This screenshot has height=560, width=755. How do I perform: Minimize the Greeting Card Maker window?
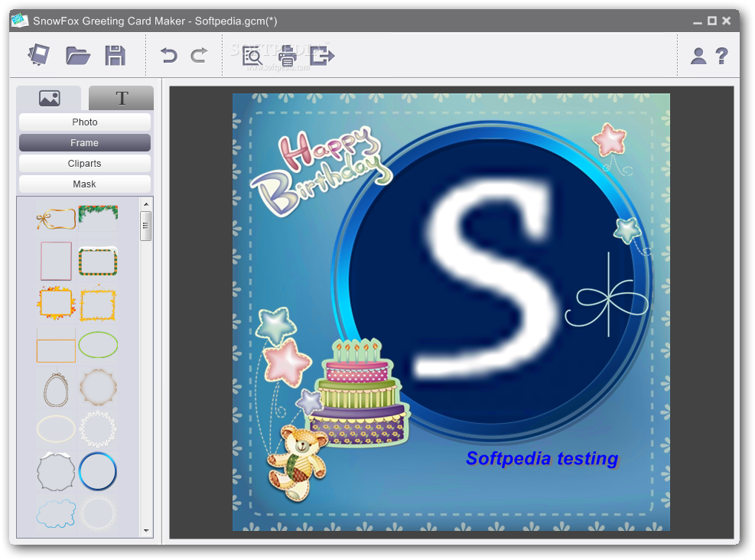pos(697,21)
